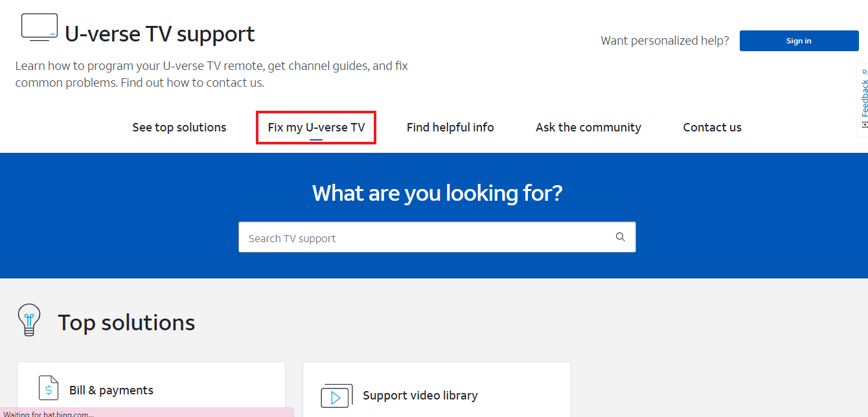Open the Bill & payments card
Screen dimensions: 868x417
151,389
